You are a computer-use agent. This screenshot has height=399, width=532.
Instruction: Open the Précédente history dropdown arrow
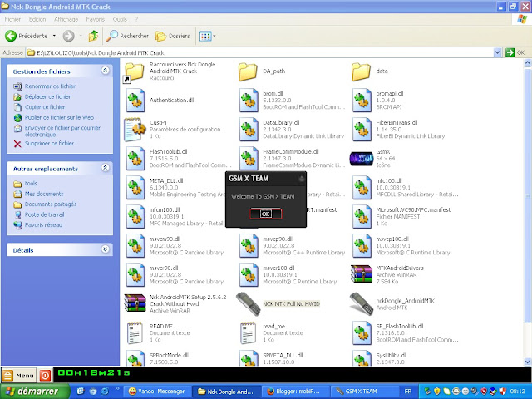click(54, 36)
